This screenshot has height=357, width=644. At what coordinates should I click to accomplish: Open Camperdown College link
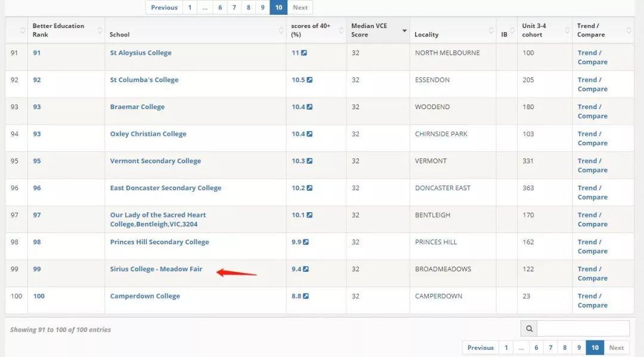coord(145,297)
